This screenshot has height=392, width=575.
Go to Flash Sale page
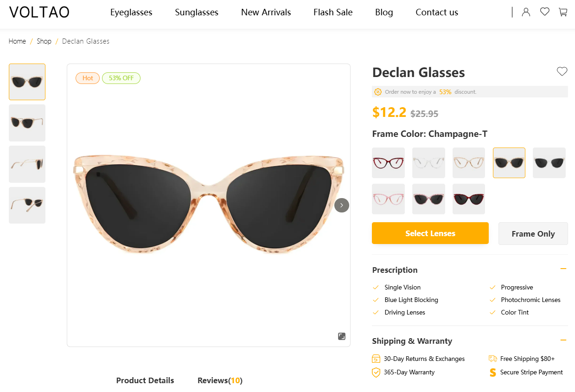pos(333,13)
